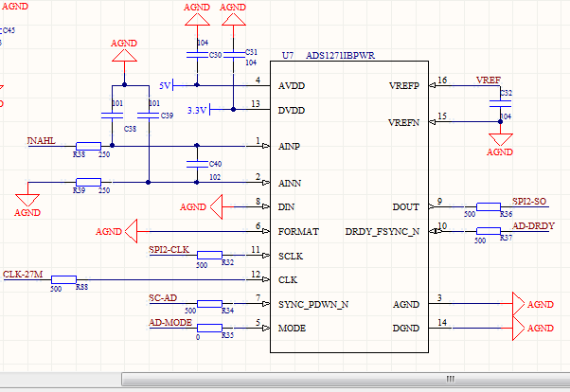This screenshot has width=570, height=392.
Task: Select the CLK-27M net label
Action: pos(23,275)
